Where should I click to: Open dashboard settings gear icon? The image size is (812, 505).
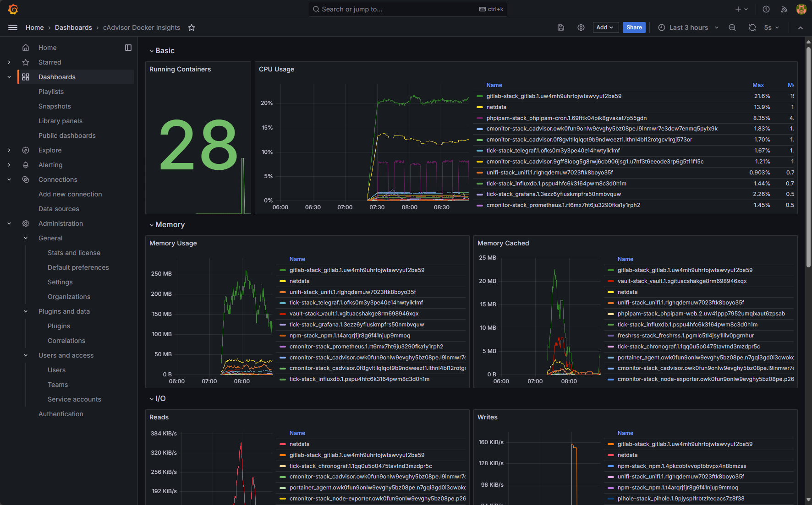pos(581,27)
